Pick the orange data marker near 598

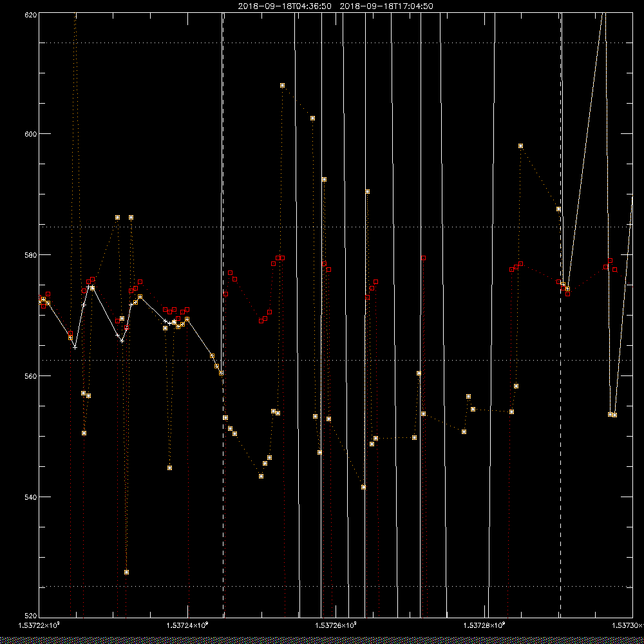(x=520, y=146)
